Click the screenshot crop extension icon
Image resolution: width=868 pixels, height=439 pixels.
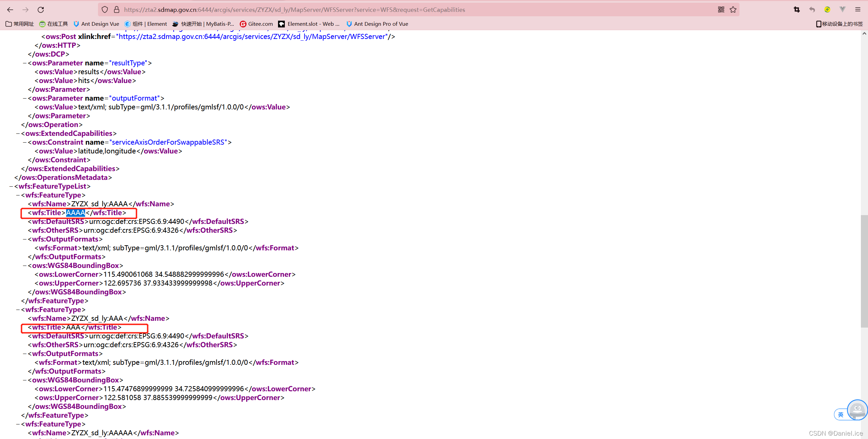pyautogui.click(x=796, y=9)
